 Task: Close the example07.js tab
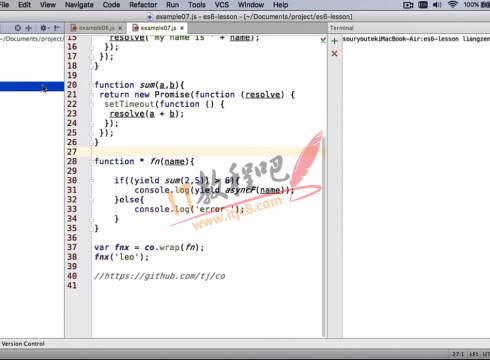(182, 28)
